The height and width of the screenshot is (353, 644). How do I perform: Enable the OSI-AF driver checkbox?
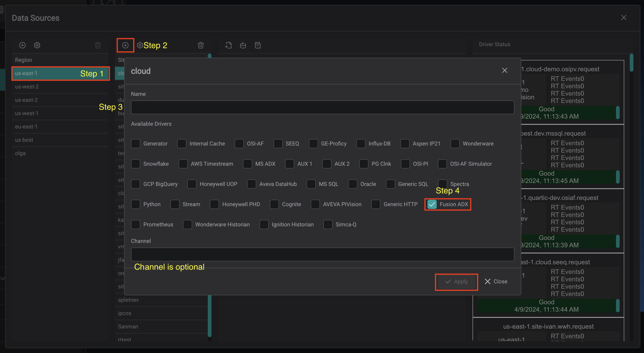coord(239,144)
